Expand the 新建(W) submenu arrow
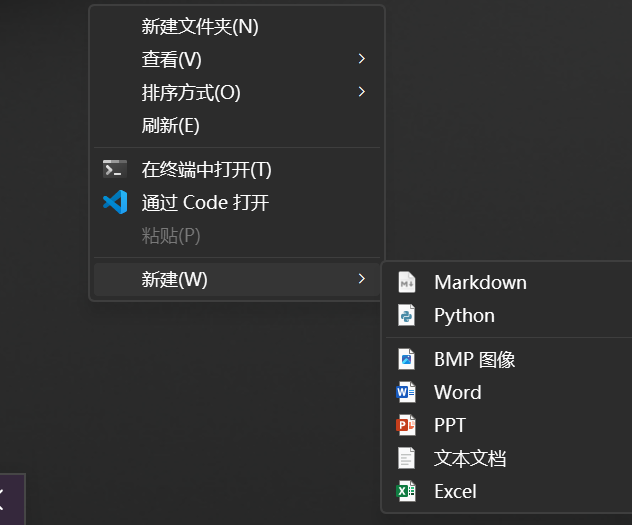 pyautogui.click(x=362, y=279)
